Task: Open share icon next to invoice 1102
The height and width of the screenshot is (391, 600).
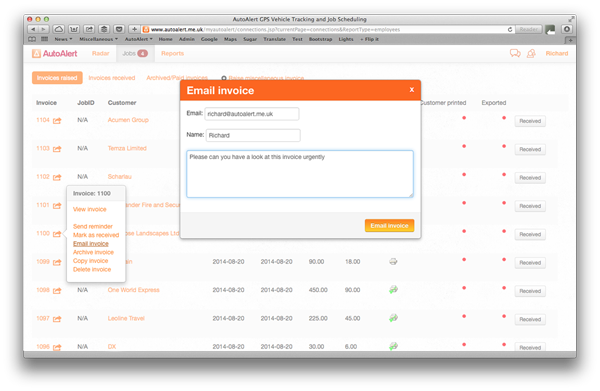Action: 57,177
